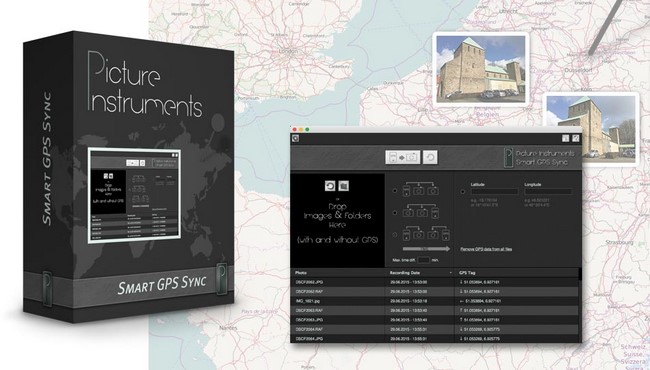Image resolution: width=650 pixels, height=370 pixels.
Task: Click the reload icon above the drop area
Action: pyautogui.click(x=330, y=186)
